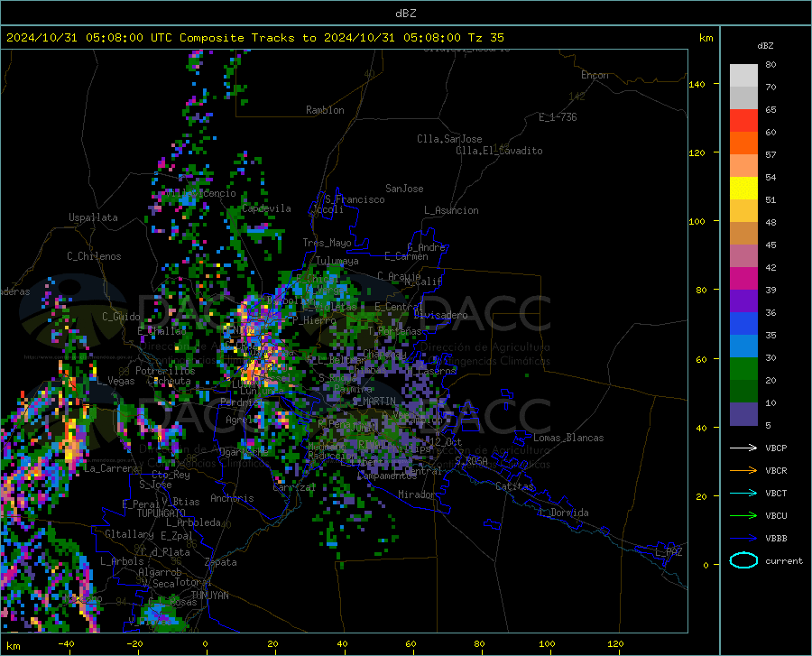812x656 pixels.
Task: Click the 'Catitas' map label
Action: click(515, 486)
